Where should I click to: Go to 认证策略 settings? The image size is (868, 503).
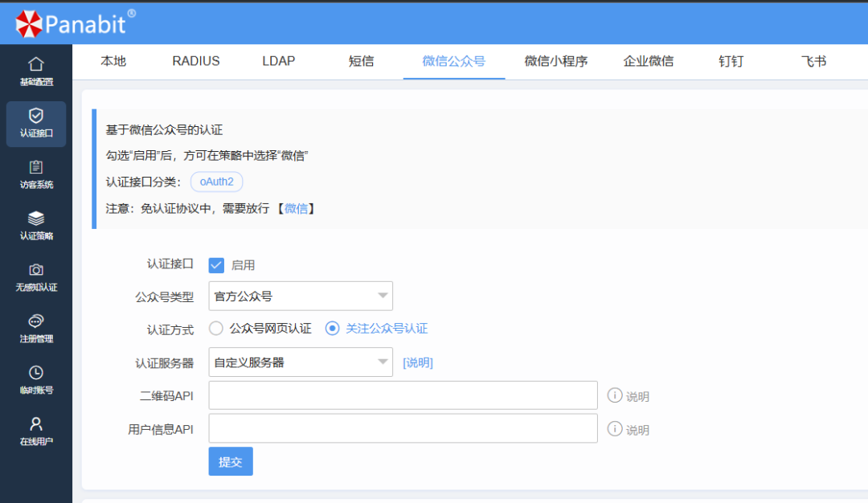[35, 225]
